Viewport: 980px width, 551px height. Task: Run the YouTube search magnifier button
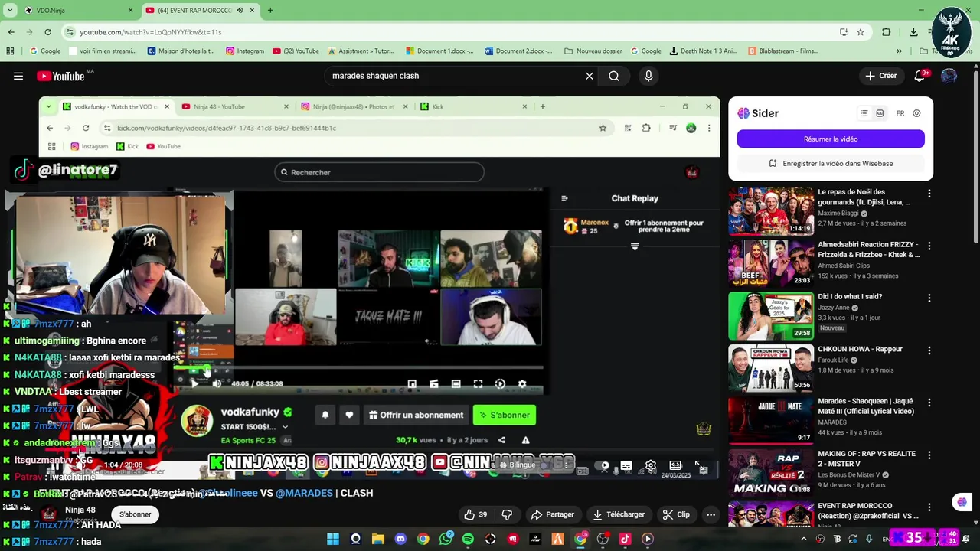[614, 76]
